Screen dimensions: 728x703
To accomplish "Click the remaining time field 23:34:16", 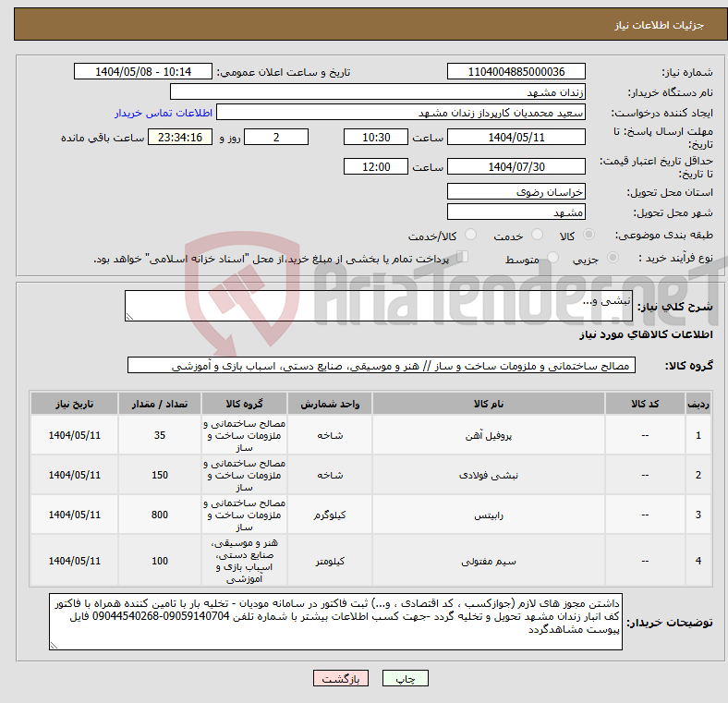I will (180, 137).
